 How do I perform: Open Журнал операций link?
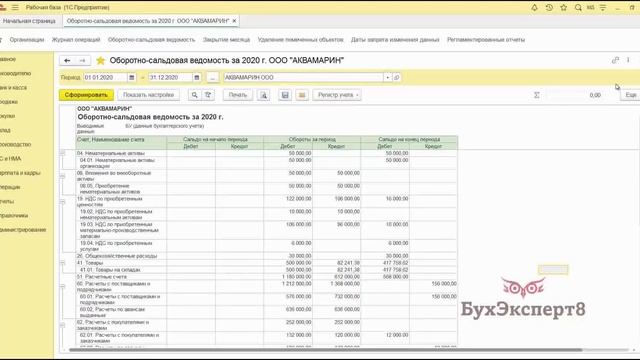pyautogui.click(x=76, y=40)
